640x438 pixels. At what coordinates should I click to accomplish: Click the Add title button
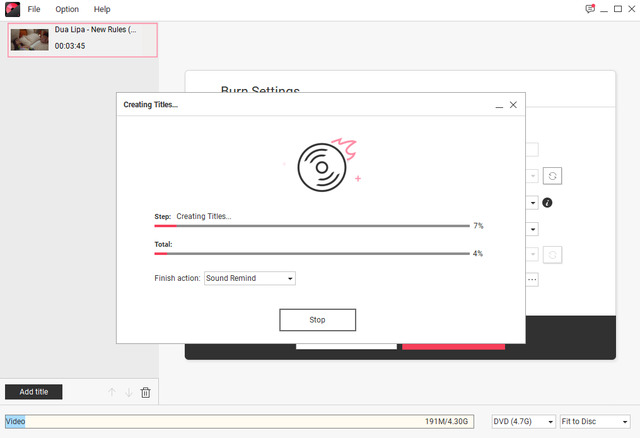33,392
